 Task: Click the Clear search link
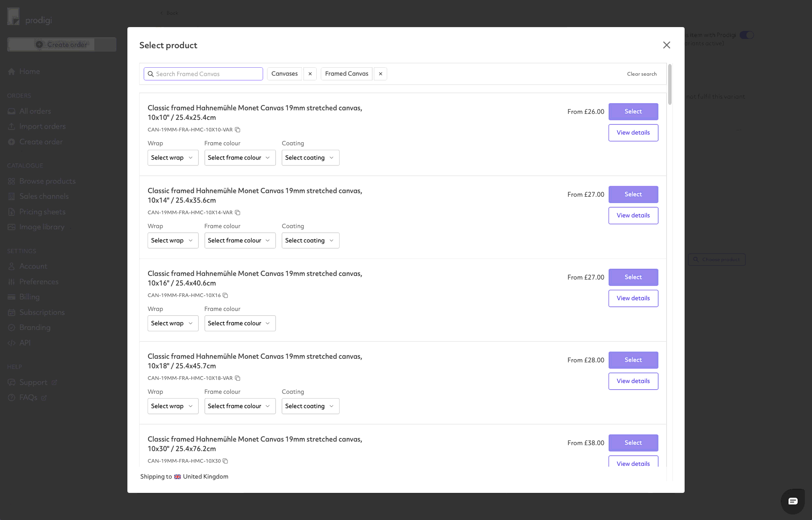pos(642,74)
